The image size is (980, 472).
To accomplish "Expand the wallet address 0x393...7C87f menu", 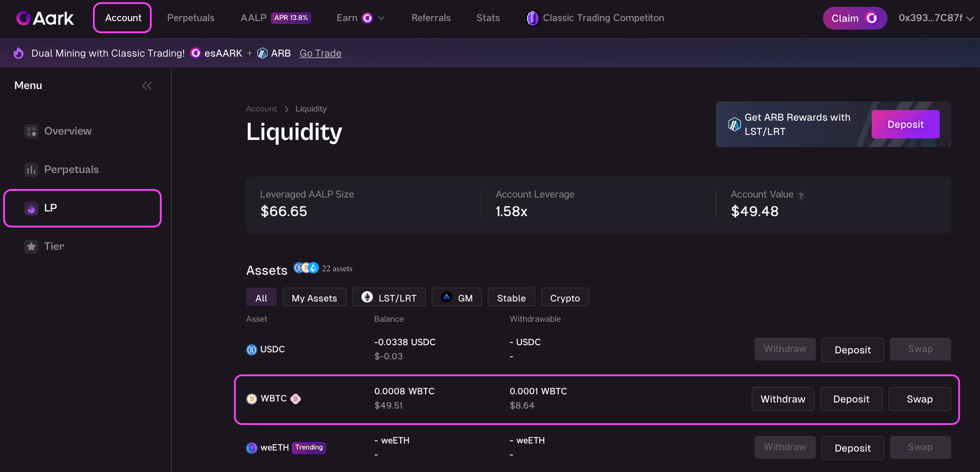I will click(x=935, y=18).
